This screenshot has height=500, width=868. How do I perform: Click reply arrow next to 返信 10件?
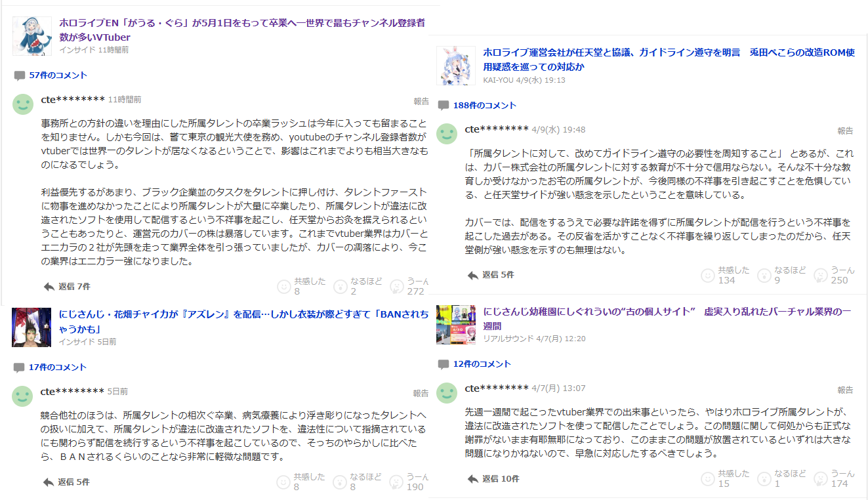472,479
